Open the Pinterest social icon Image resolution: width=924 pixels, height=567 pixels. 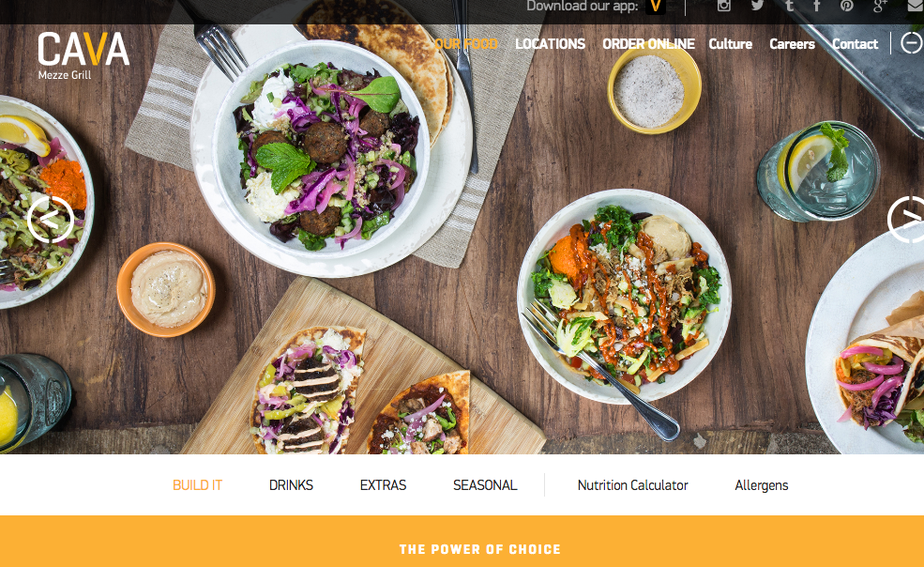(847, 6)
